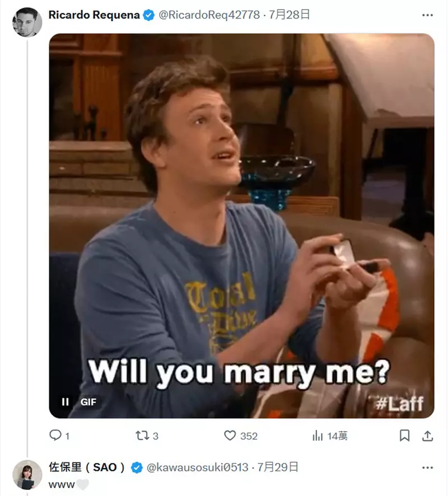Pause the playing GIF
The image size is (448, 496).
65,402
